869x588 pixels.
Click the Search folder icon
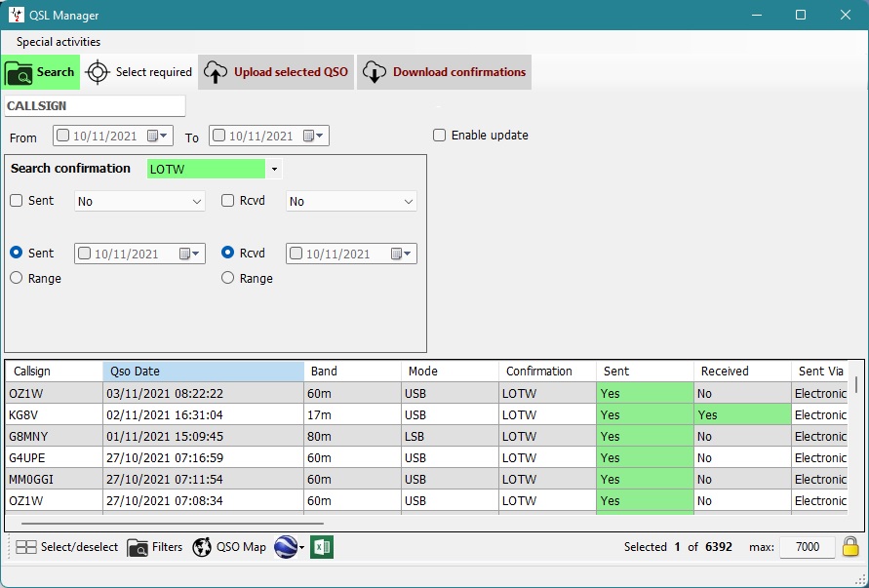[x=19, y=72]
